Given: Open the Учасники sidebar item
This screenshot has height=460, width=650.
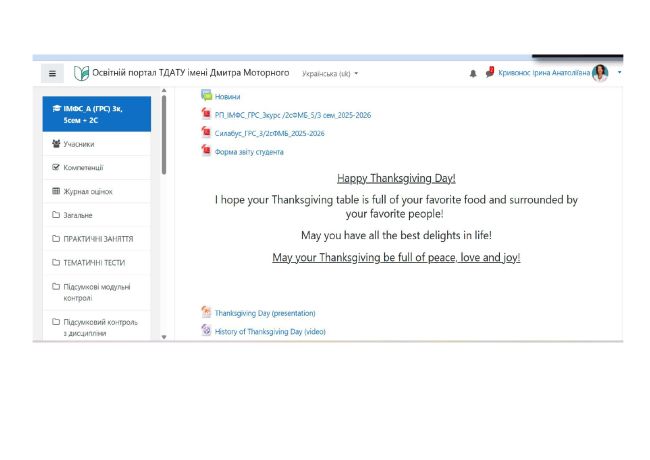Looking at the screenshot, I should point(97,144).
